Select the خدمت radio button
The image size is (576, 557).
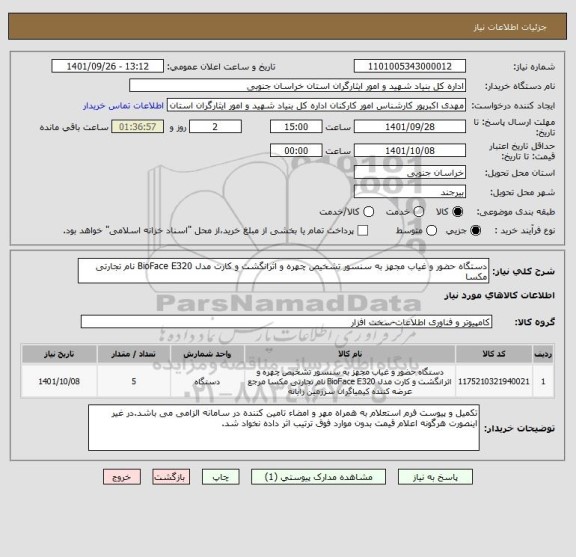click(419, 212)
